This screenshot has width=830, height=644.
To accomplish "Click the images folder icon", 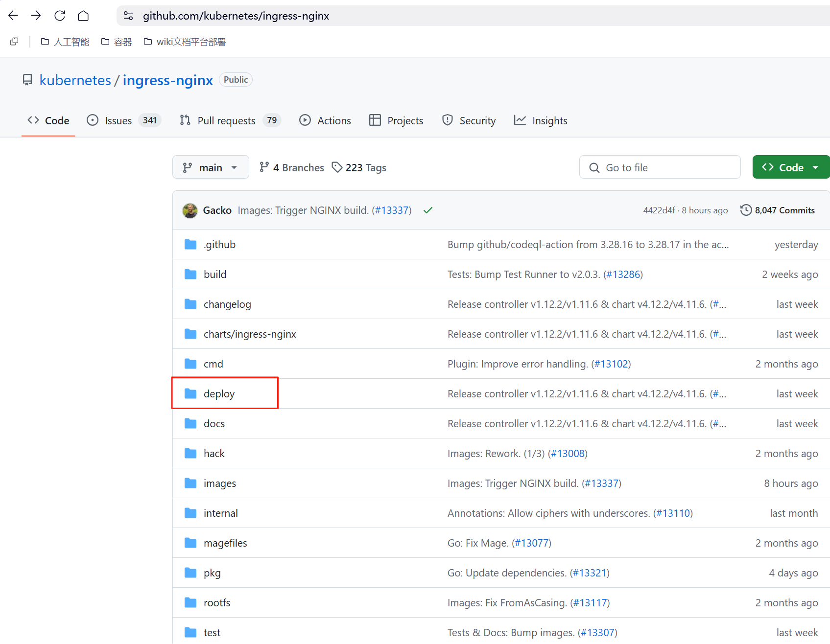I will point(190,483).
